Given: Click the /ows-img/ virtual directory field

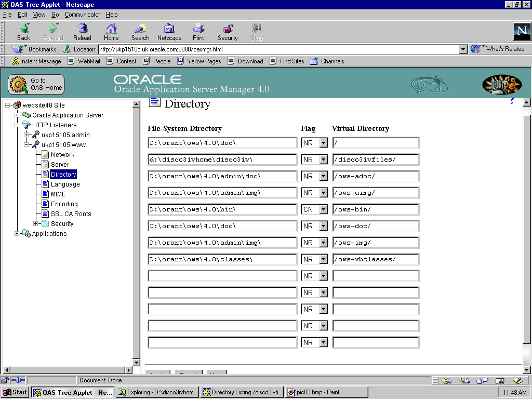Looking at the screenshot, I should tap(376, 243).
